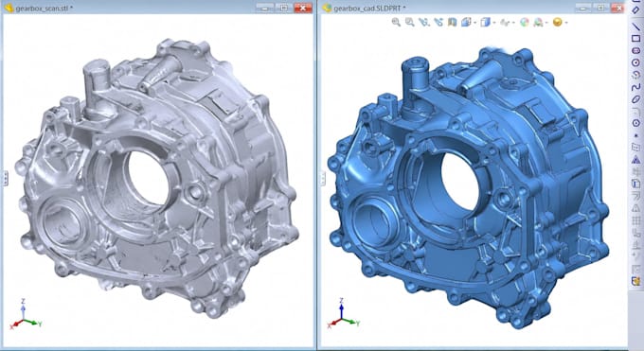Select the Circle sketch tool
Image resolution: width=644 pixels, height=351 pixels.
[635, 62]
